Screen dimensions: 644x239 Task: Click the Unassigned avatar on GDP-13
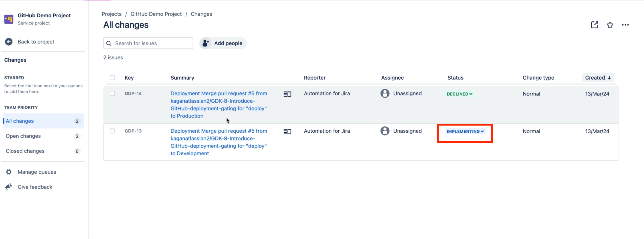(385, 131)
